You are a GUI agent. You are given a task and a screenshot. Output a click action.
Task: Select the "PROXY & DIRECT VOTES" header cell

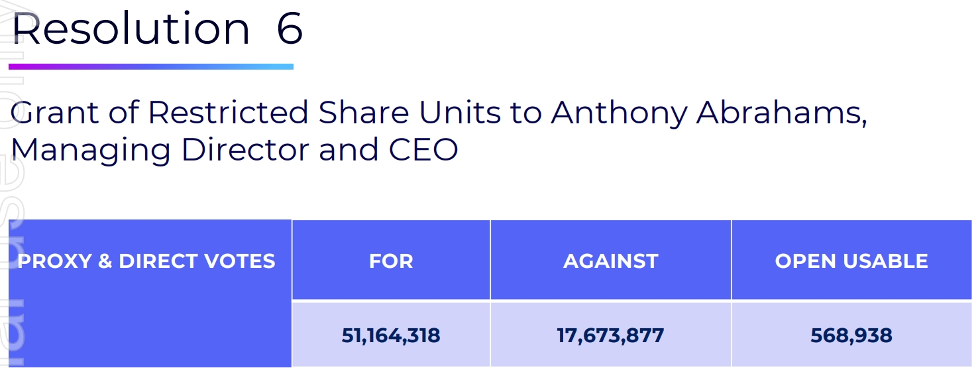[146, 261]
